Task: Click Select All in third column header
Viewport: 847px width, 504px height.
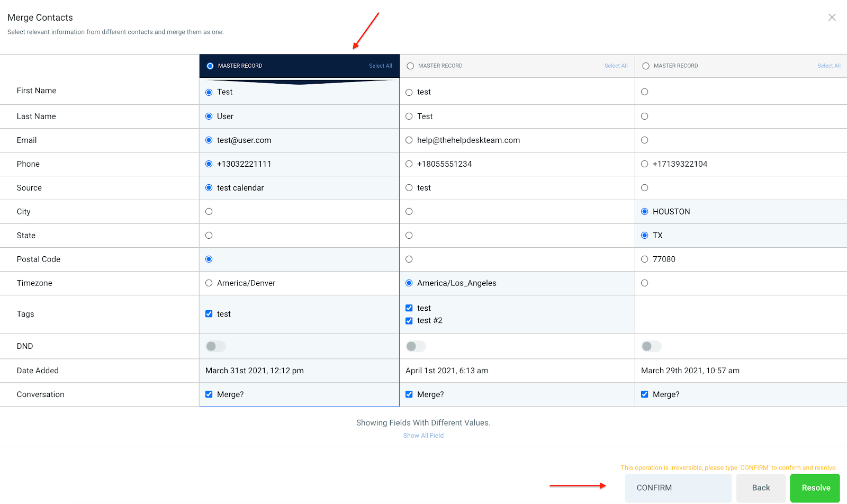Action: [828, 66]
